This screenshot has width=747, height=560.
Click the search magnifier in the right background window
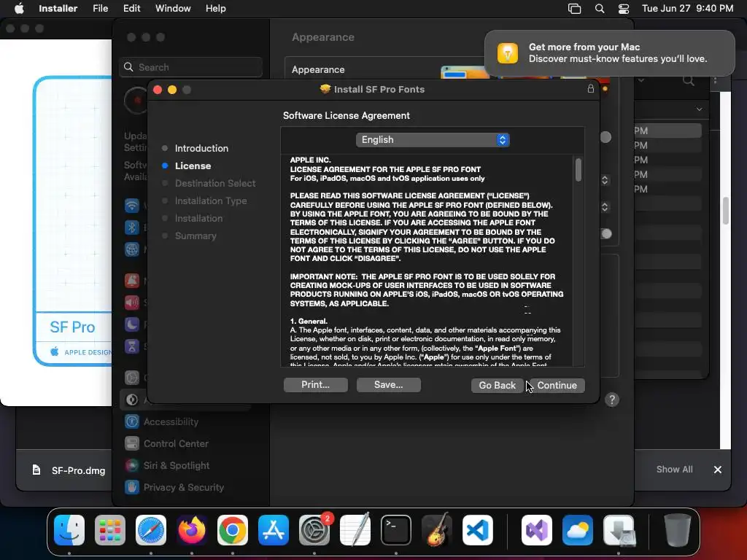coord(689,80)
